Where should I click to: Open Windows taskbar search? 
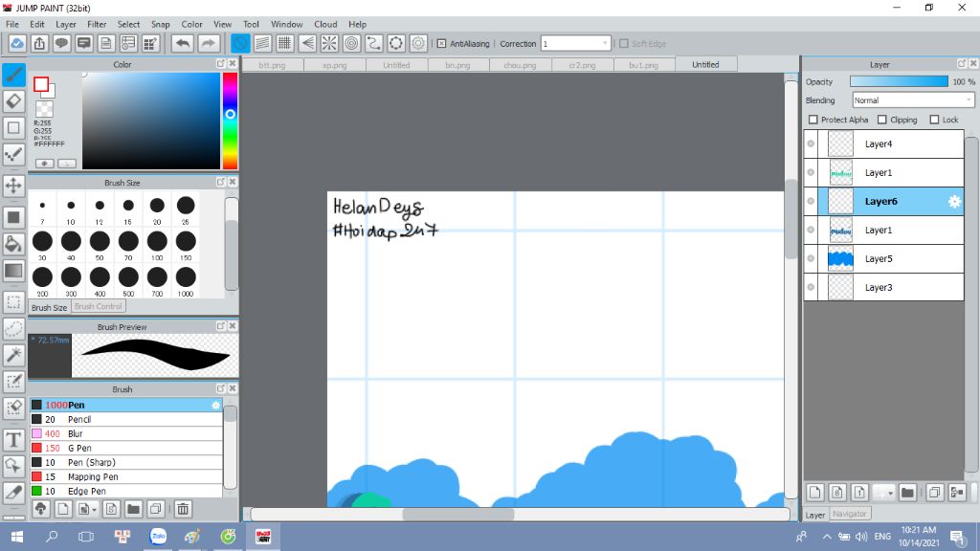[52, 537]
